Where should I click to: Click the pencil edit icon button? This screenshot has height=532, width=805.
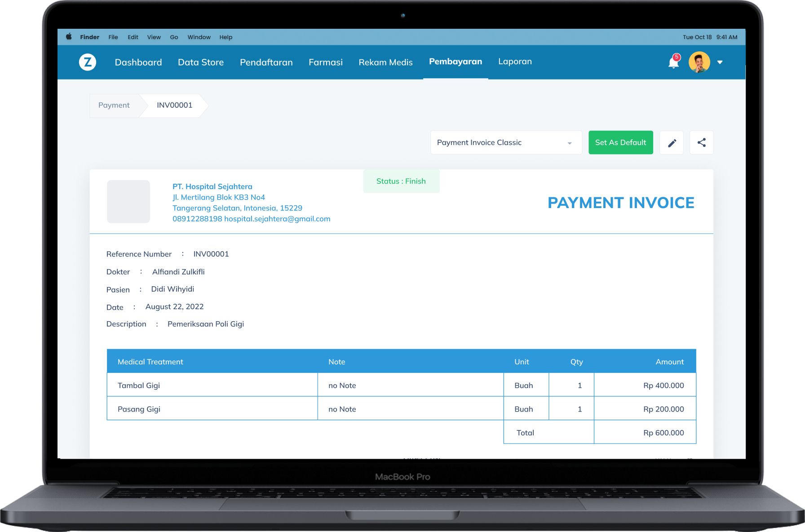click(x=672, y=143)
